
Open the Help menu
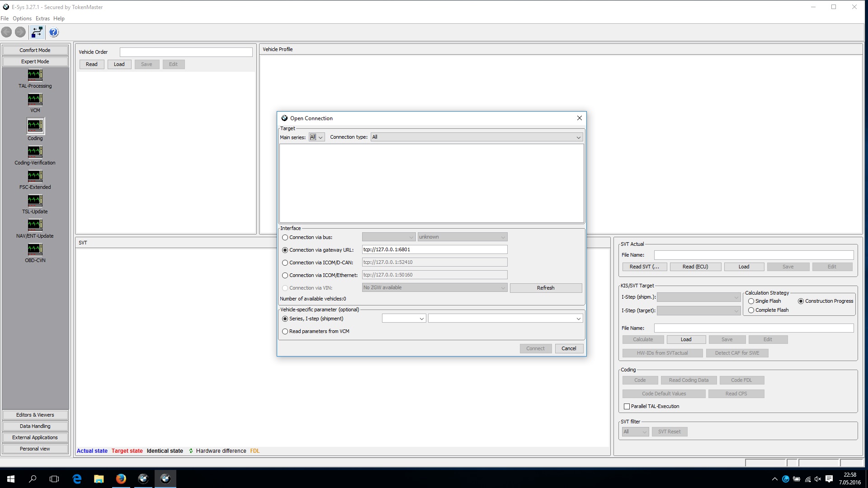click(x=59, y=19)
